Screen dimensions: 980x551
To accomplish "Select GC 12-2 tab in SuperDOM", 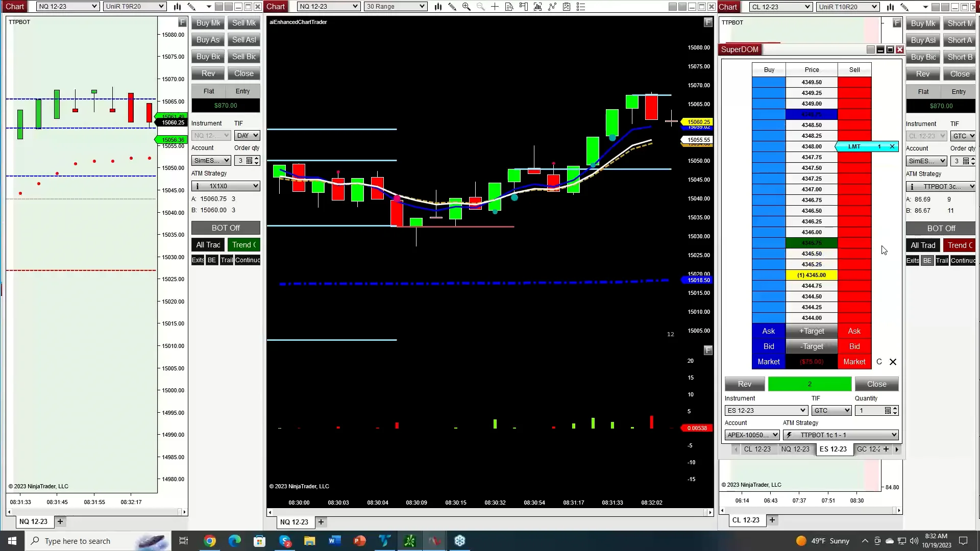I will click(868, 449).
